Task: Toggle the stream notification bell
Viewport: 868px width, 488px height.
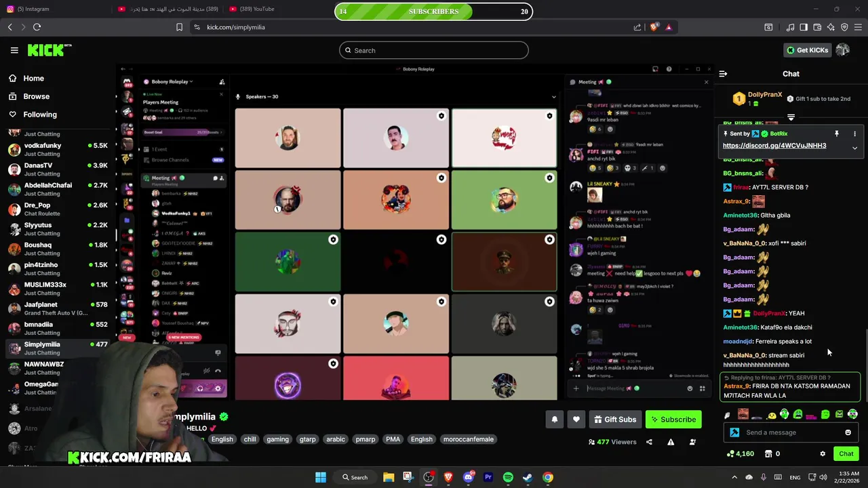Action: 554,420
